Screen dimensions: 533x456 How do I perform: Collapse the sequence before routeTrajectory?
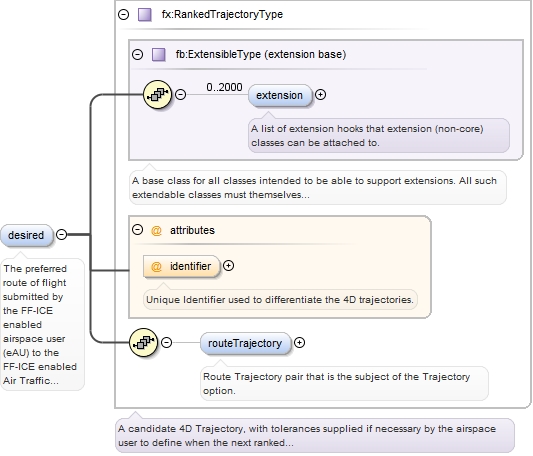pyautogui.click(x=166, y=342)
